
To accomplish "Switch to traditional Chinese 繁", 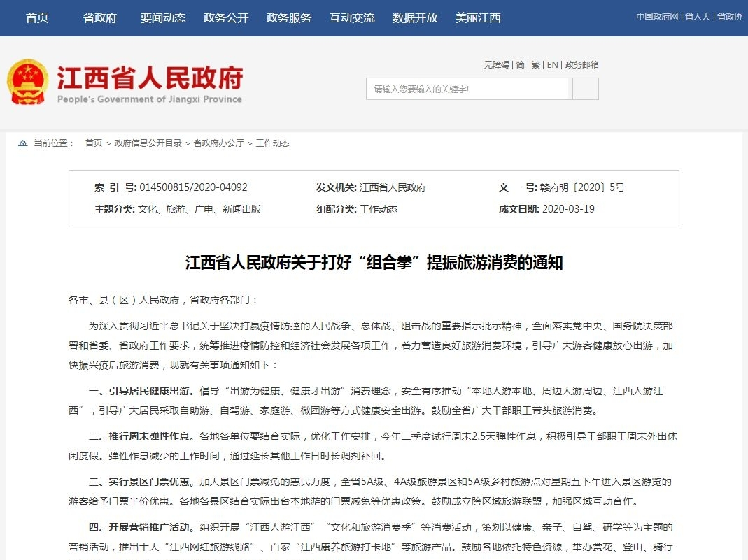I will tap(536, 64).
